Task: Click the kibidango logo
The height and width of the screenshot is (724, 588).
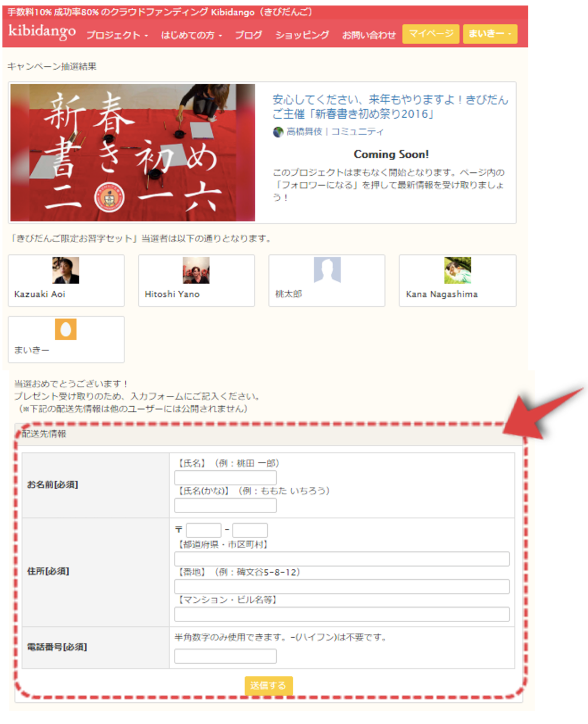Action: click(x=42, y=32)
